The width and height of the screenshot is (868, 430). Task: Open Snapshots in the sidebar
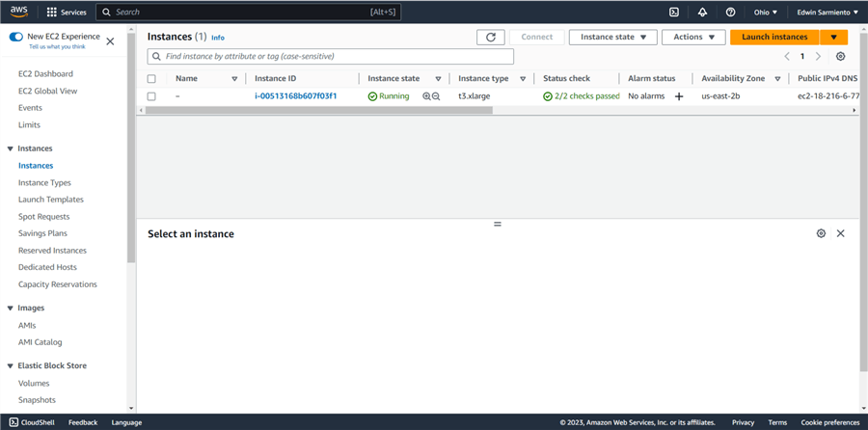tap(37, 400)
